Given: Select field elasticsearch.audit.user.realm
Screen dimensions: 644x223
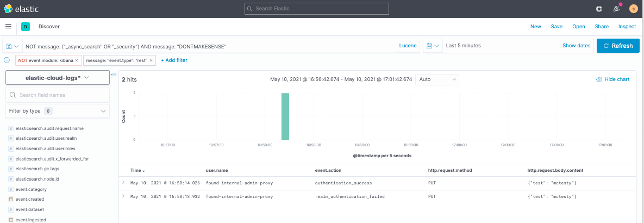Looking at the screenshot, I should coord(46,138).
